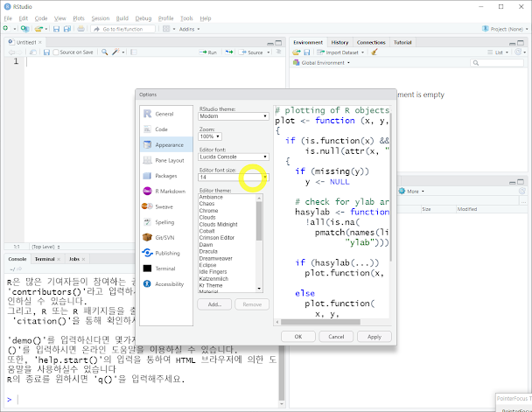The height and width of the screenshot is (412, 532).
Task: Click the Go to file/function field
Action: click(x=123, y=29)
